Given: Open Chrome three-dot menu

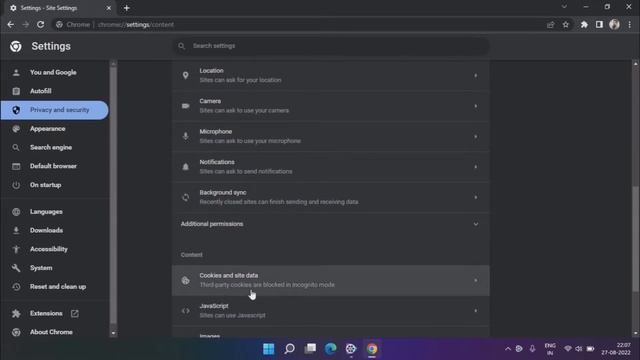Looking at the screenshot, I should click(x=630, y=24).
